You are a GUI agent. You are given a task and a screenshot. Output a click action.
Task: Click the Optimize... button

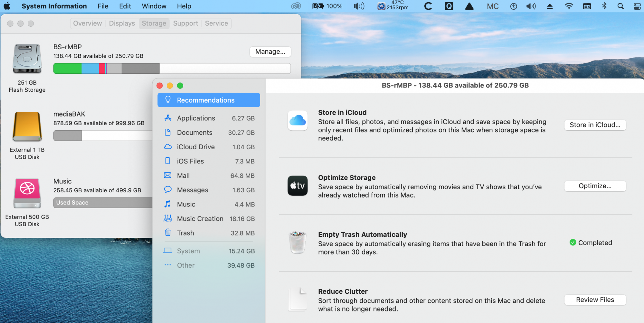595,186
